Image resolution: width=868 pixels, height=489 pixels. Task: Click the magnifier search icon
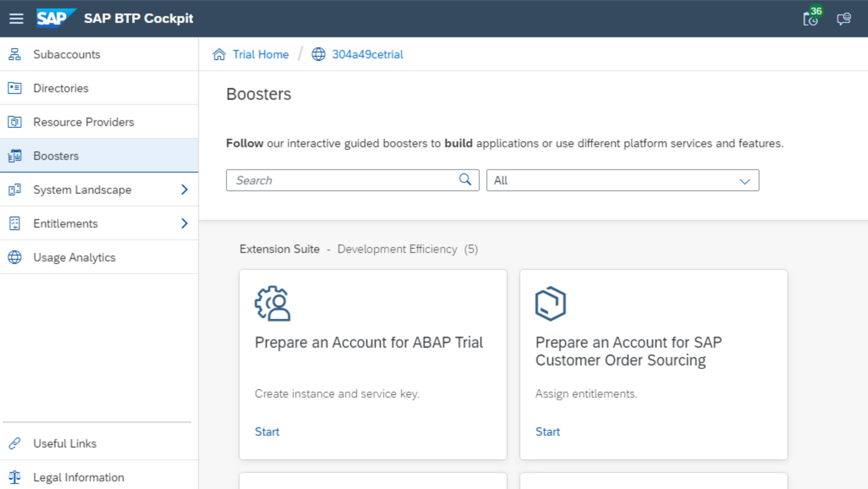(x=465, y=180)
